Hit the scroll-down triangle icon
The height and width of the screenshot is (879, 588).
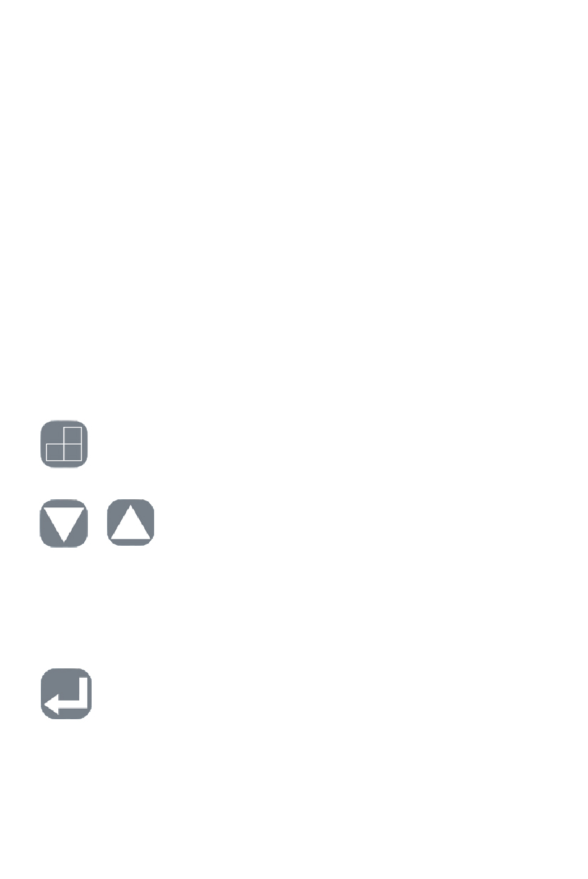pyautogui.click(x=64, y=523)
